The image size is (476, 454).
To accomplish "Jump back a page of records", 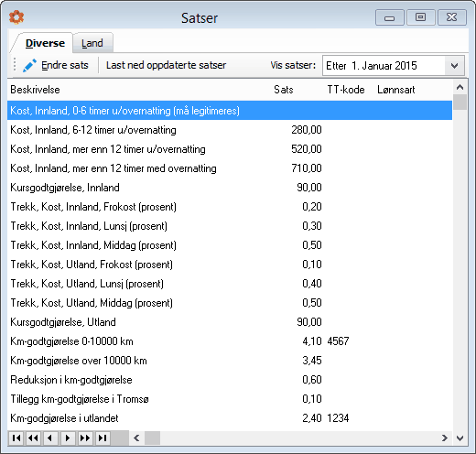I will pos(33,438).
